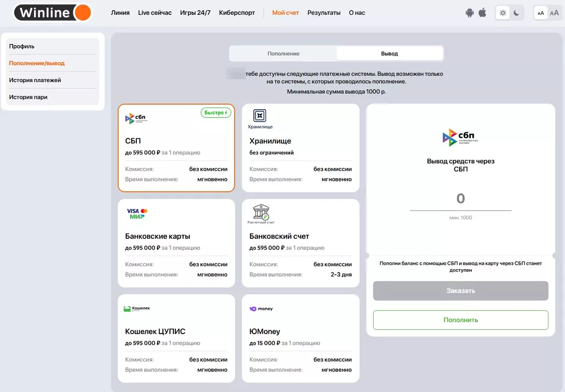Click 'Пополни баланс с помощью СБП' notice
The width and height of the screenshot is (565, 392).
(461, 267)
